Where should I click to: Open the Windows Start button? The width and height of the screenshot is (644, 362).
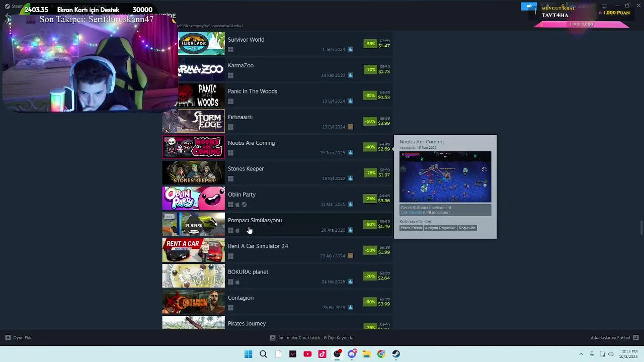[248, 354]
